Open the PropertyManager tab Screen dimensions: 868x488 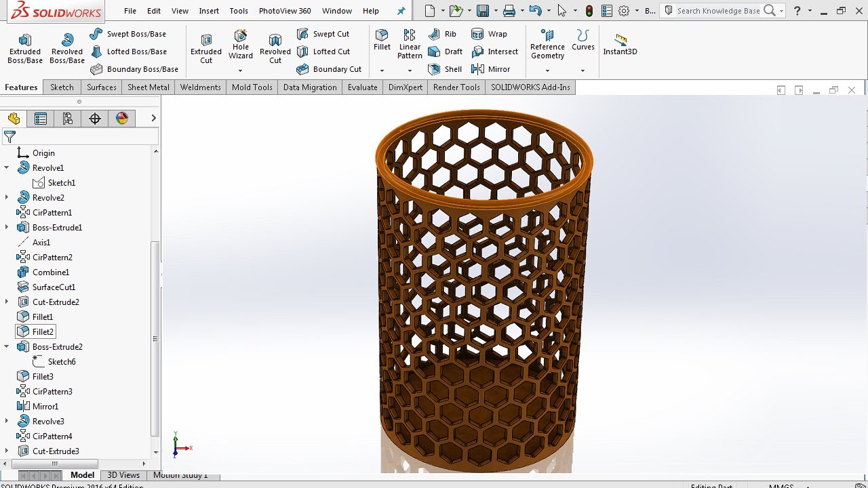[x=41, y=119]
